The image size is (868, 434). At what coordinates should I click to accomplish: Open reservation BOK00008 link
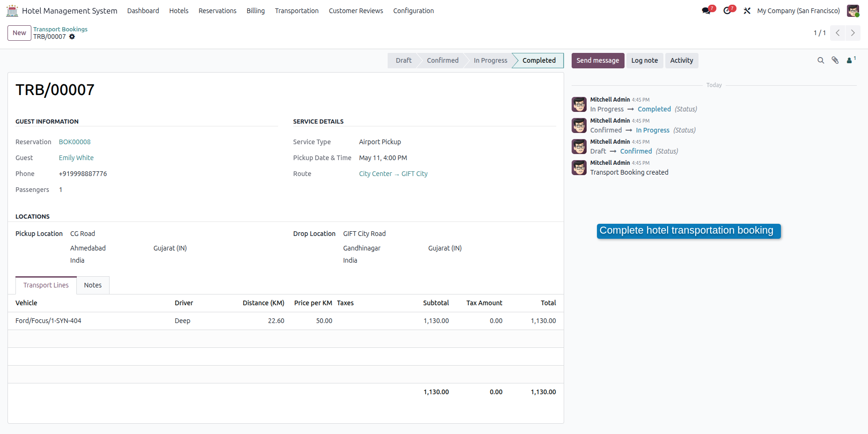point(75,142)
